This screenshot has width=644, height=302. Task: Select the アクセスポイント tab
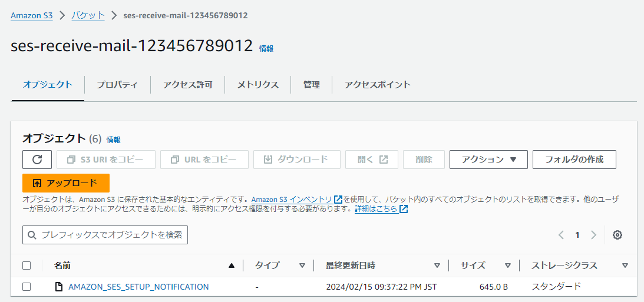pos(378,85)
